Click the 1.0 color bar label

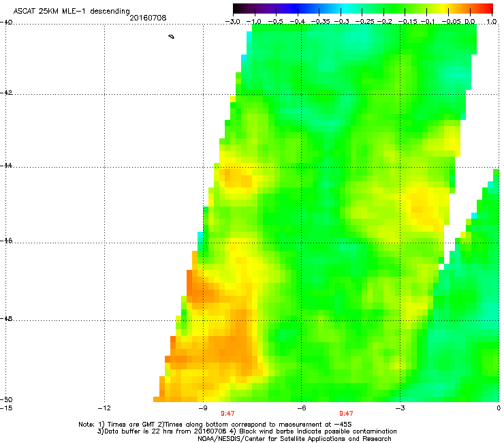point(492,22)
